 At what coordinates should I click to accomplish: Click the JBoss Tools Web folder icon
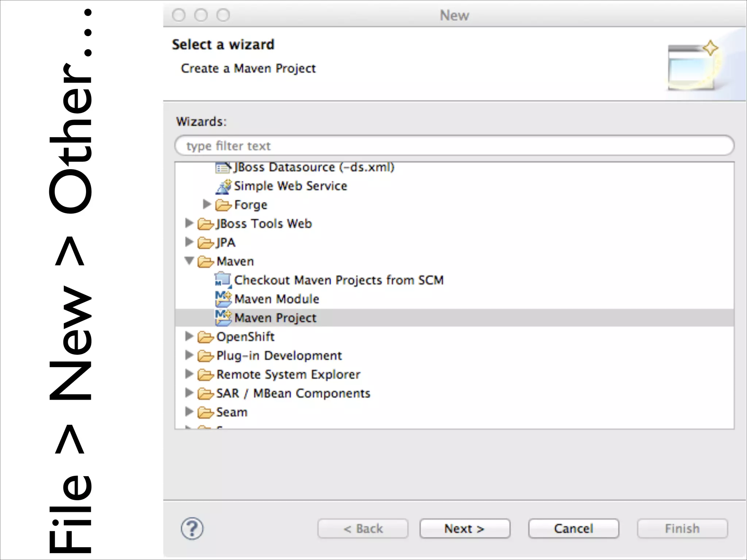point(205,224)
